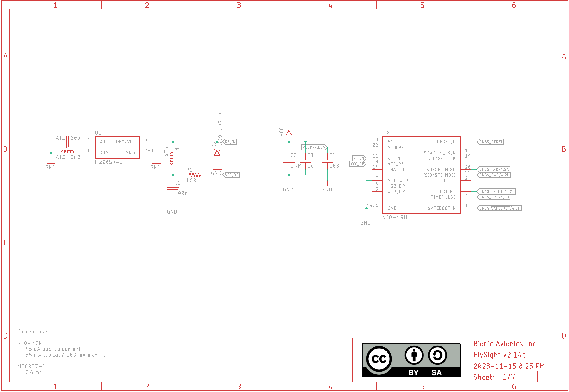
Task: Click the Current use note text
Action: click(33, 332)
